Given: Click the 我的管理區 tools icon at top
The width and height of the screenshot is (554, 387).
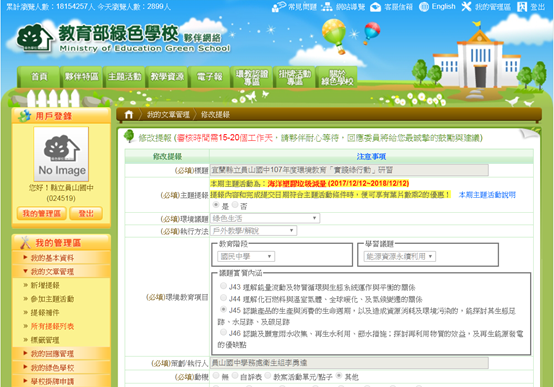Looking at the screenshot, I should click(x=466, y=6).
